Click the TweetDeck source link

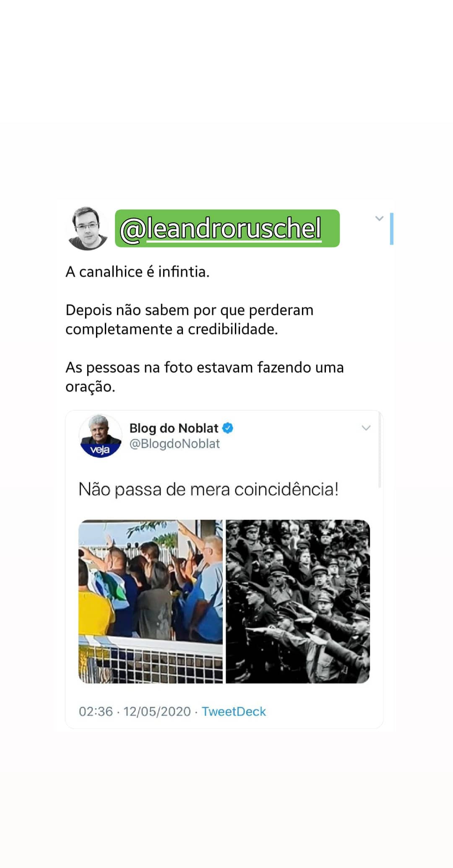click(234, 712)
